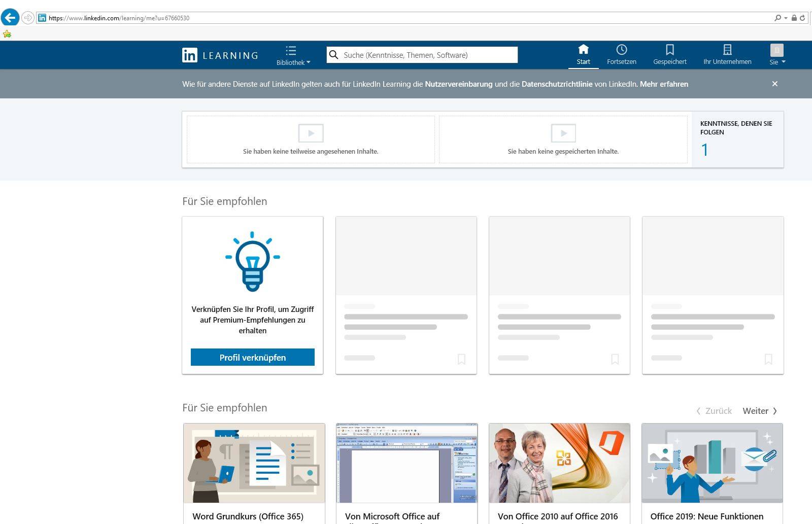Viewport: 812px width, 524px height.
Task: Click the browser refresh icon
Action: 802,18
